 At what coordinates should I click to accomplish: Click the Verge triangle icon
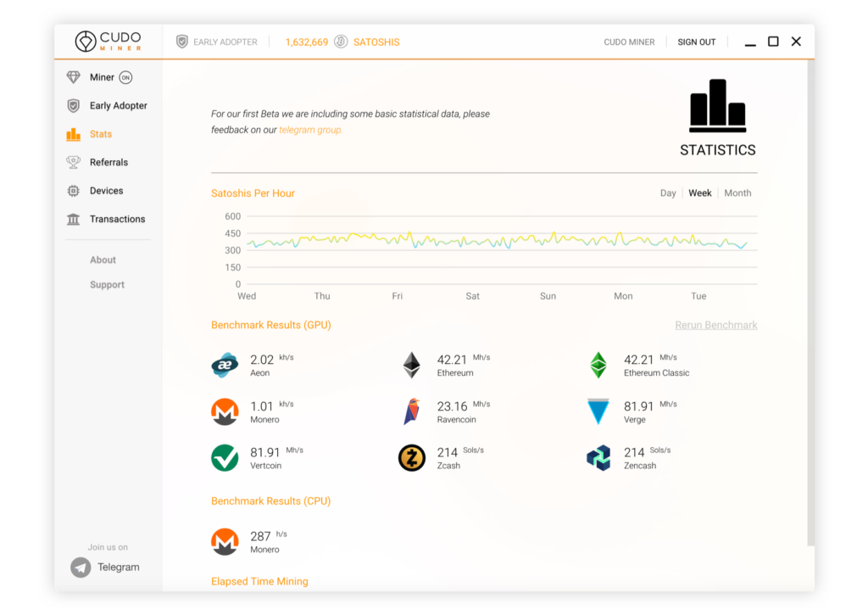pos(598,411)
